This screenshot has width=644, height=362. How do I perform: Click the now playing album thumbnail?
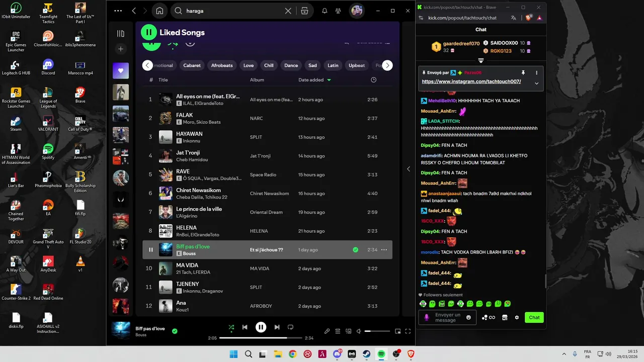(x=121, y=331)
